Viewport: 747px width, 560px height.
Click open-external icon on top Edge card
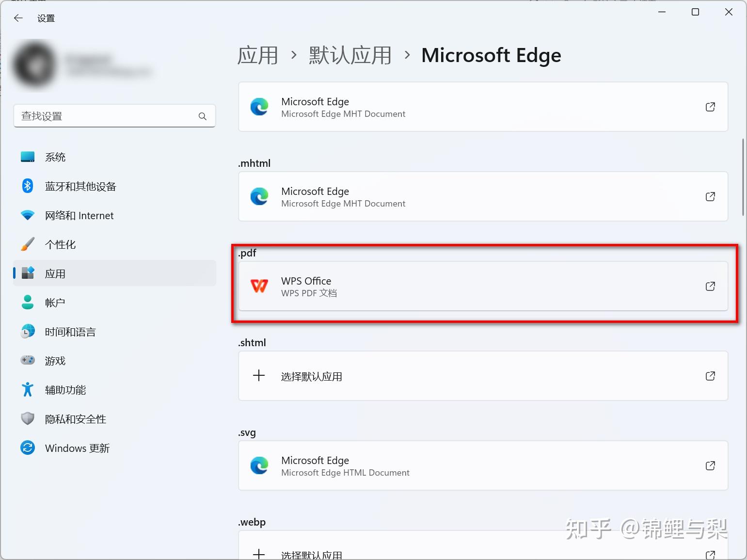pyautogui.click(x=710, y=107)
